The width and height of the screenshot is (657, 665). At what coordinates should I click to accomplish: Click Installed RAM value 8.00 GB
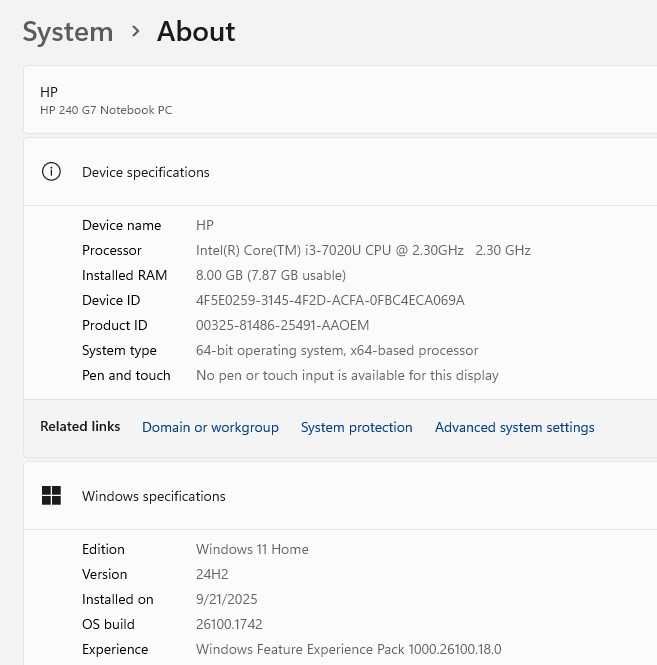[x=271, y=275]
